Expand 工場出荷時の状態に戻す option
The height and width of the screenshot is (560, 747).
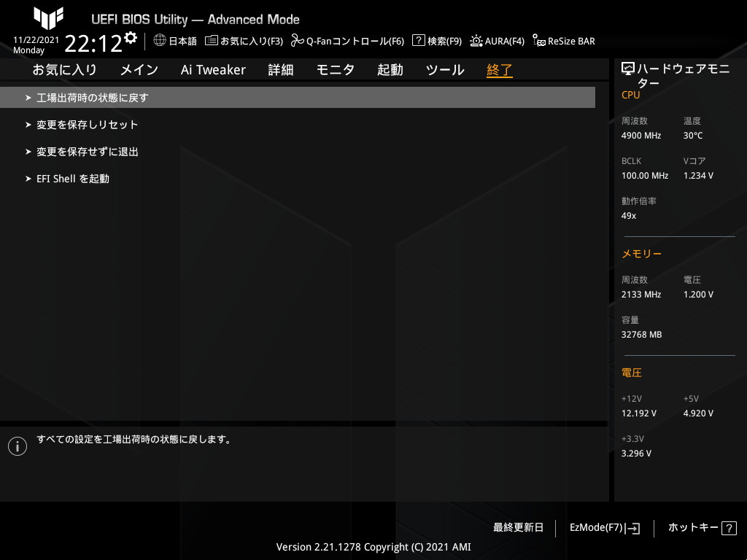(93, 98)
